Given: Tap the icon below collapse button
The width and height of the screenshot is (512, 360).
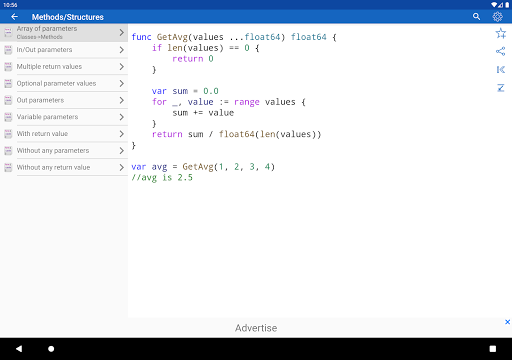Looking at the screenshot, I should [501, 88].
